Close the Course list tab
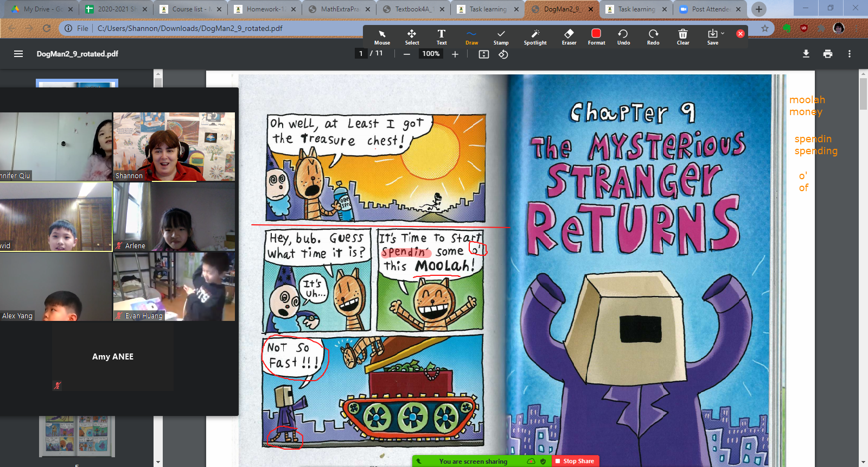Screen dimensions: 868x467 (219, 9)
